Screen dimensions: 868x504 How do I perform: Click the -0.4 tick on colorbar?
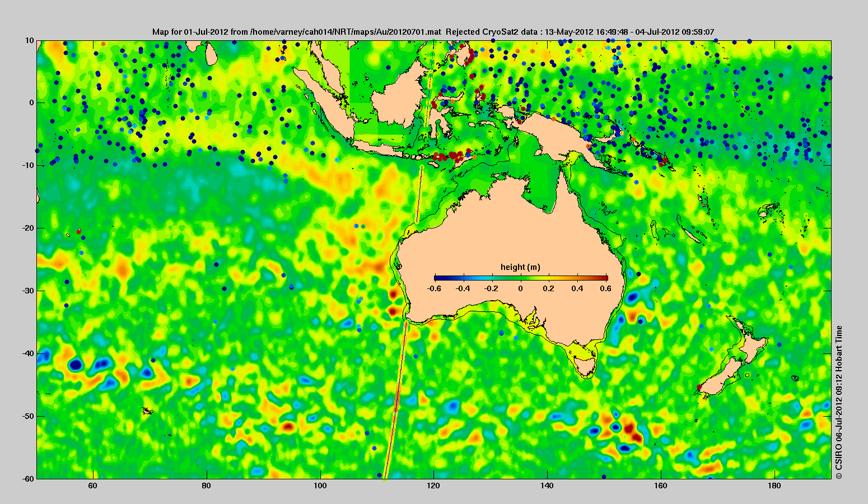(462, 288)
